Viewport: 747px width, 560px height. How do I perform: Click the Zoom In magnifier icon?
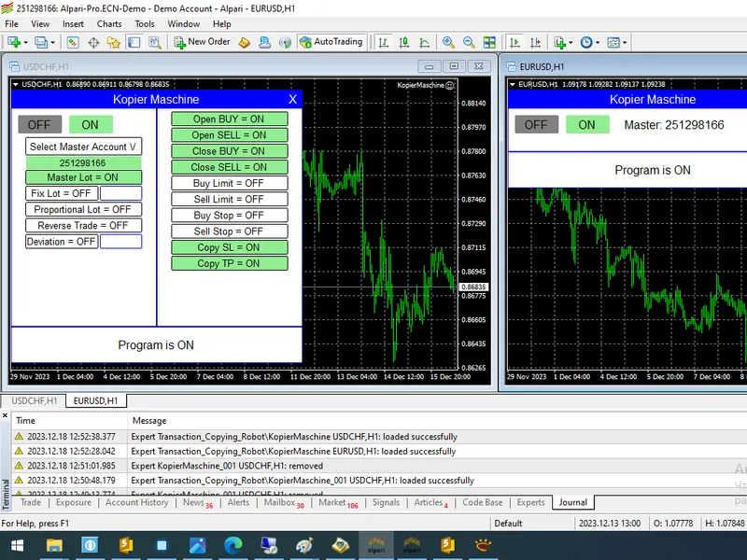448,42
